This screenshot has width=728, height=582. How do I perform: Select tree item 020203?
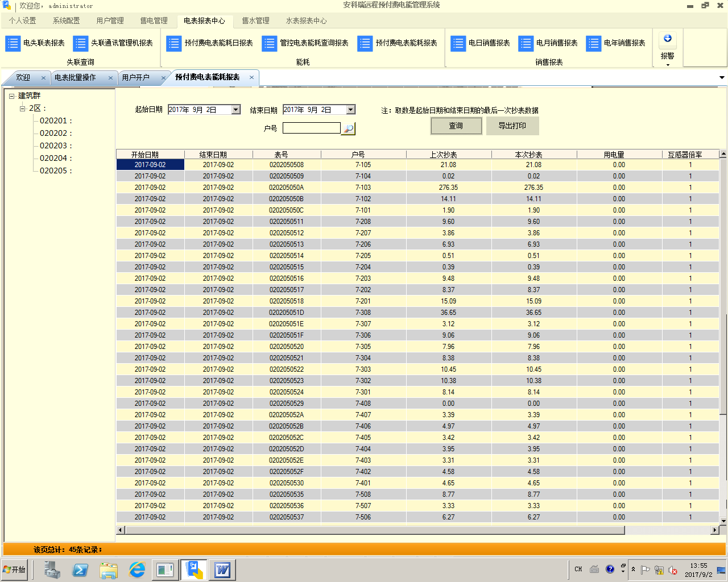pos(53,145)
